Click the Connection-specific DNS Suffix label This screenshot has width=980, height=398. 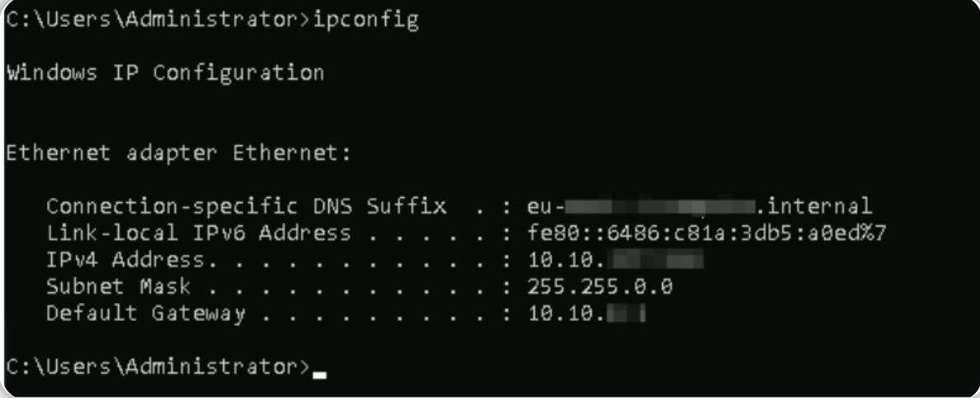pyautogui.click(x=247, y=207)
